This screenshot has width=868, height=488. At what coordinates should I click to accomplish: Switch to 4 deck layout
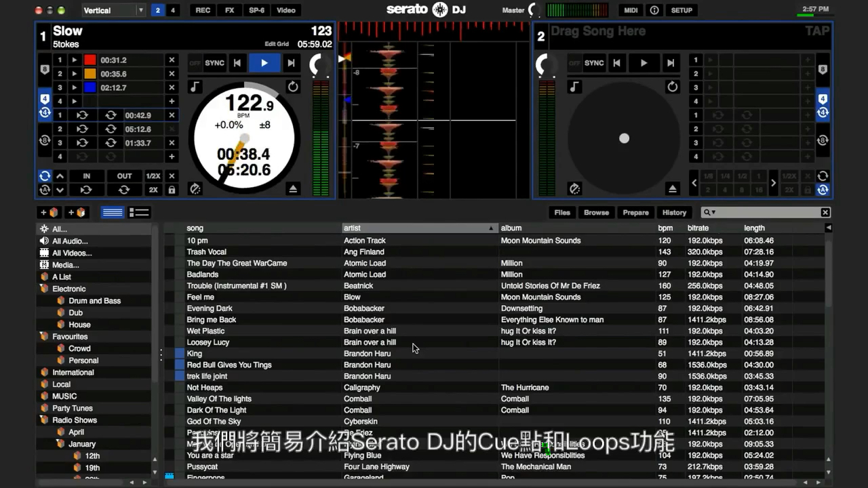[x=172, y=10]
